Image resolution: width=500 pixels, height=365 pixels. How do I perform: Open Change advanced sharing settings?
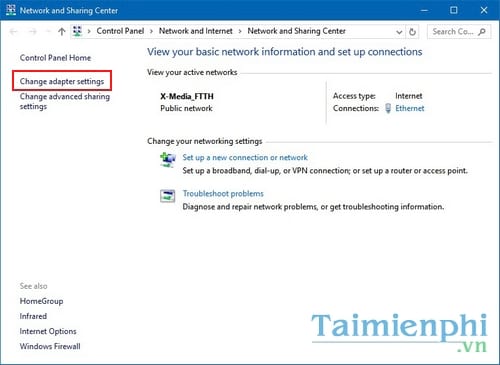click(x=65, y=101)
